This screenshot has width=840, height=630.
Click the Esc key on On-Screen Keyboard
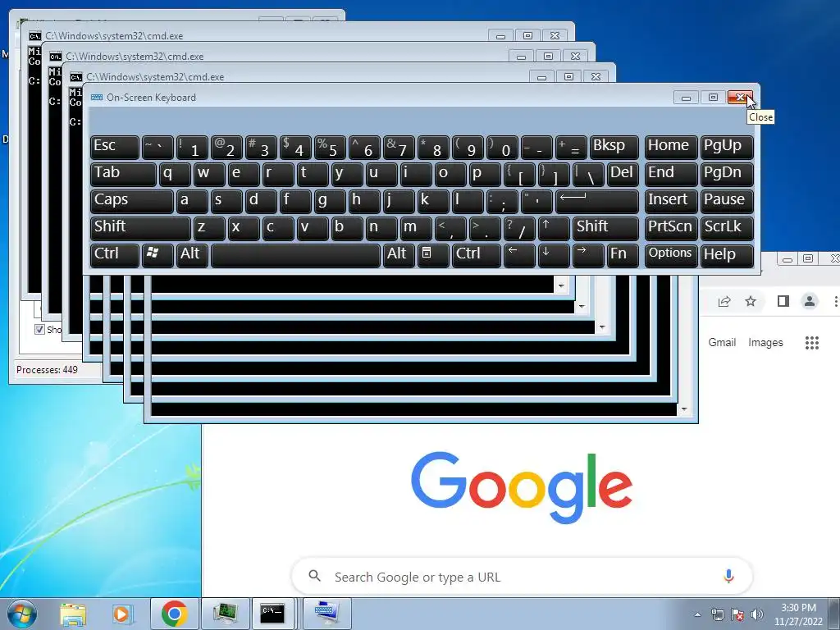(115, 148)
